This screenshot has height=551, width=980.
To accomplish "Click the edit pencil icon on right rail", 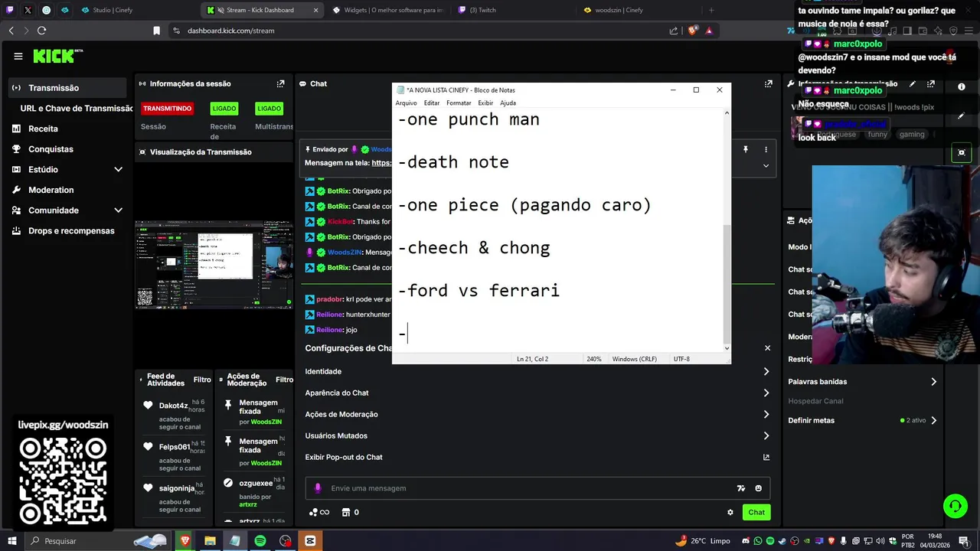I will (961, 116).
